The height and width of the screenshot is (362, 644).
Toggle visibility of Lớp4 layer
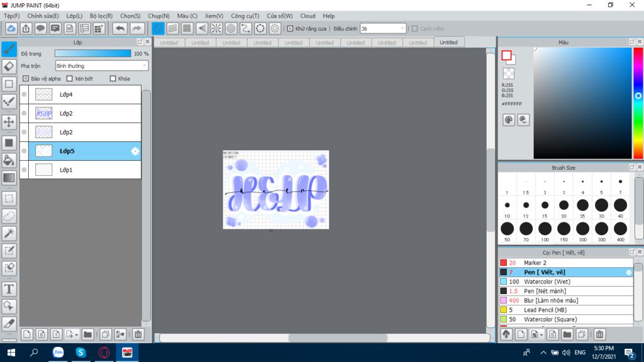pos(25,94)
